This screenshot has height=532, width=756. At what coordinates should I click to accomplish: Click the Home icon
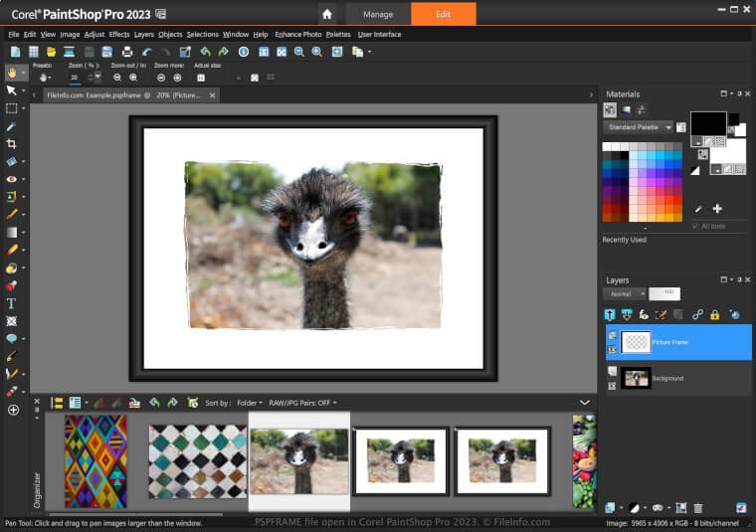(327, 14)
